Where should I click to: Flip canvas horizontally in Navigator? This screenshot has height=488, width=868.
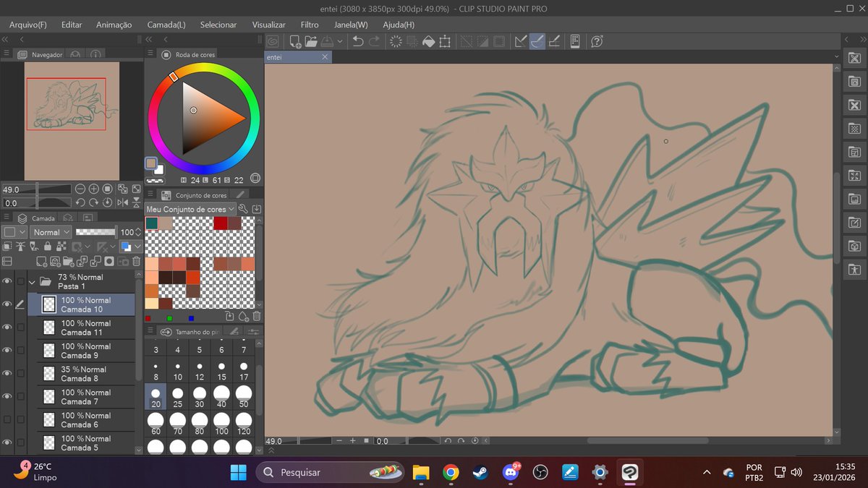pos(123,202)
